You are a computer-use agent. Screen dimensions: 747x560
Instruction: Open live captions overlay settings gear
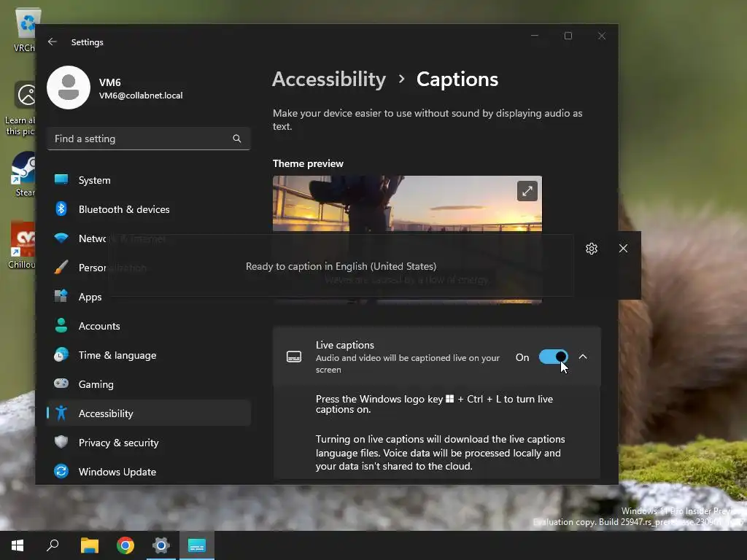point(591,249)
